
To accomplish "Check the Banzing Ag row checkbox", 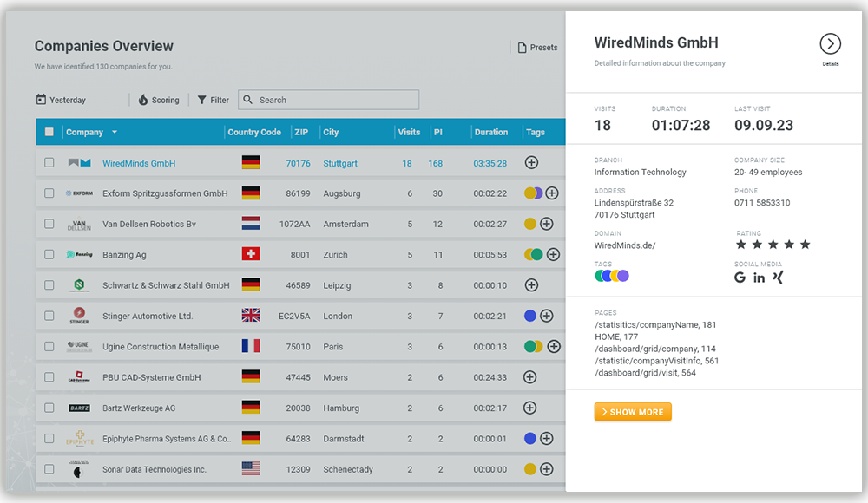I will pos(49,255).
